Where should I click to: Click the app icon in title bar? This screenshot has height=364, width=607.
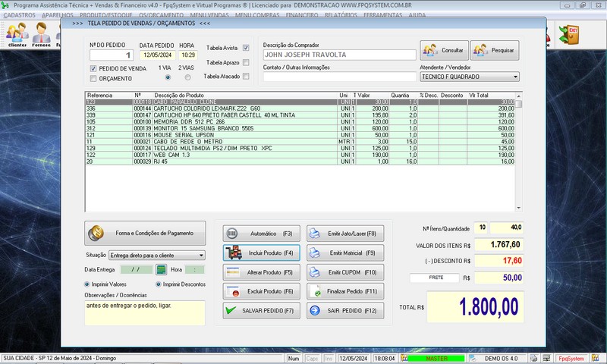(x=5, y=5)
